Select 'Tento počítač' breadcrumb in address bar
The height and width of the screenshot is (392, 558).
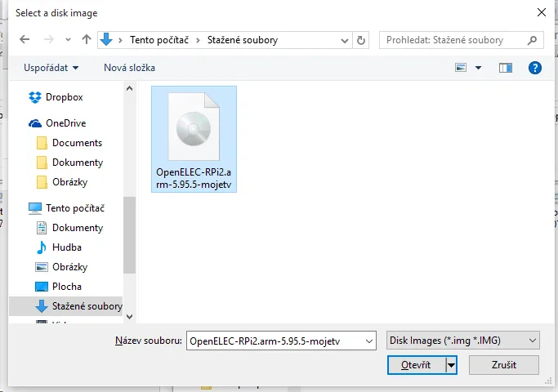(159, 40)
